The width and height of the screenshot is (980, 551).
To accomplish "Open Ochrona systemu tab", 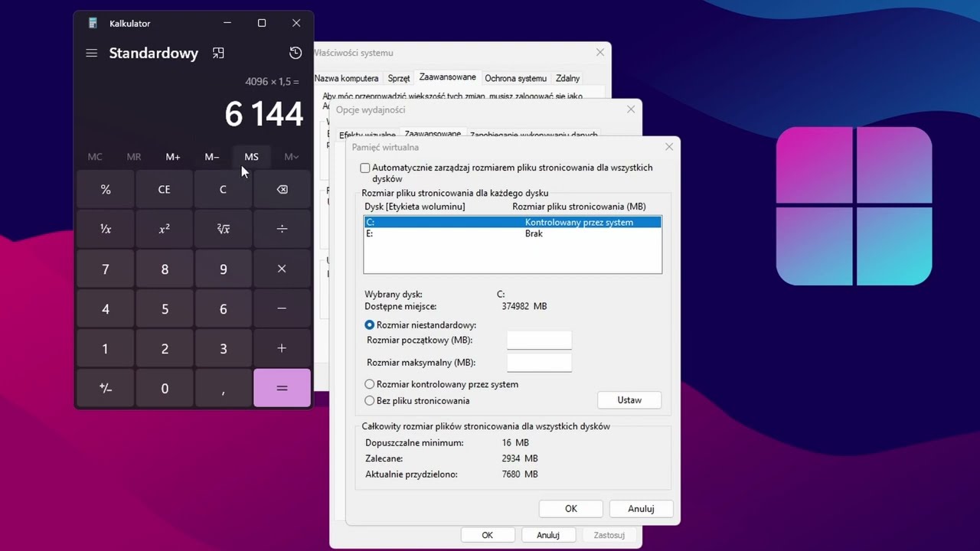I will point(516,78).
